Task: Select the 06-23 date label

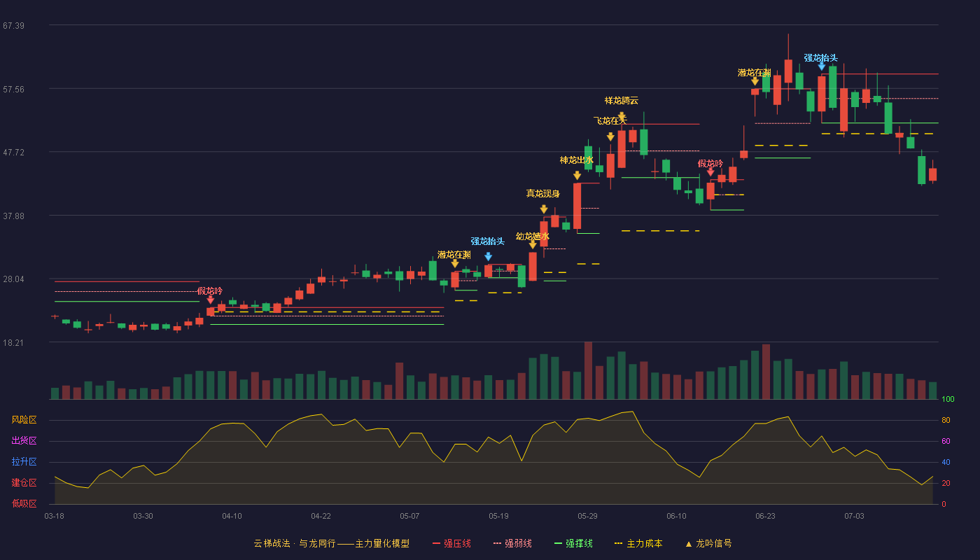Action: [x=766, y=516]
